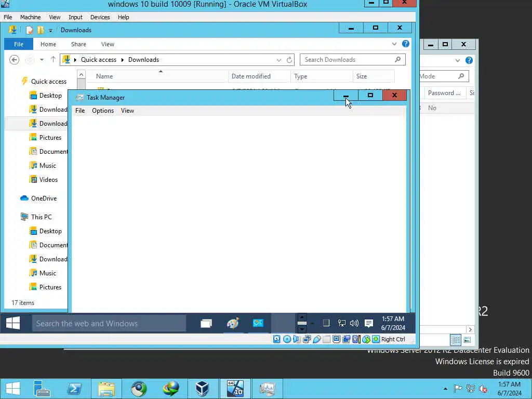Launch Chromium browser from host taskbar

click(139, 389)
